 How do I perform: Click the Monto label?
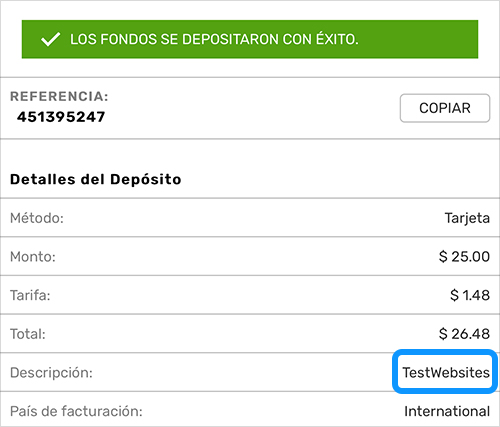pyautogui.click(x=33, y=257)
